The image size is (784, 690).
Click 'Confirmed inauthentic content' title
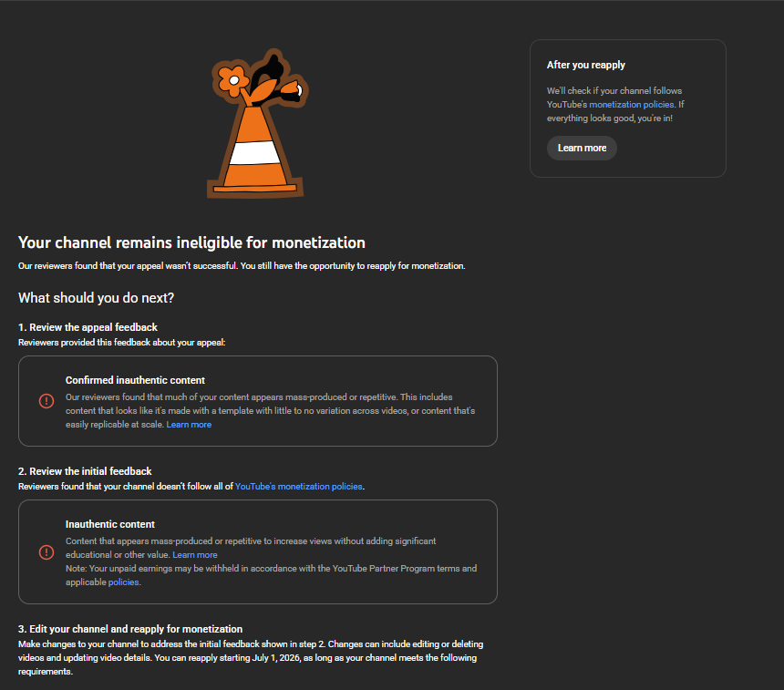coord(135,380)
